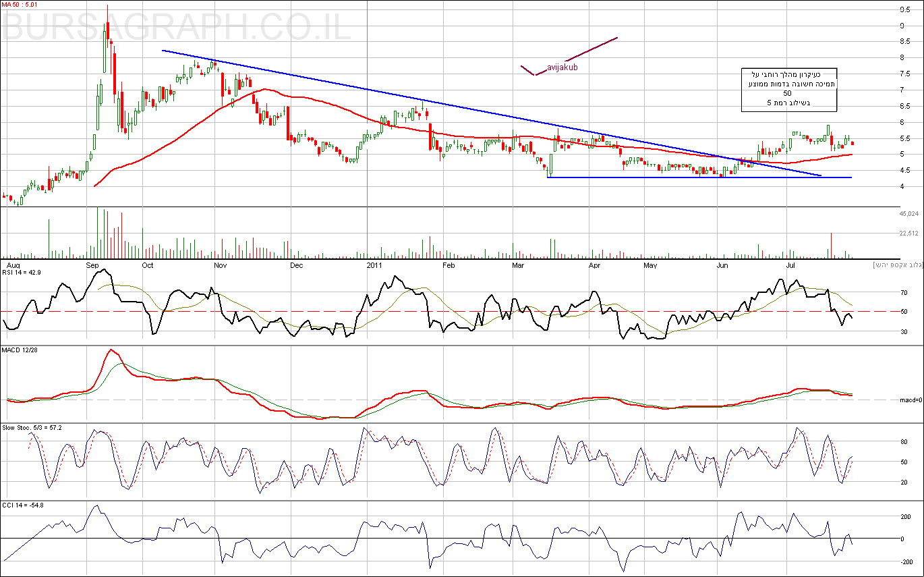Click the 'Apr' month label on time axis
Screen dimensions: 924x577
[595, 266]
